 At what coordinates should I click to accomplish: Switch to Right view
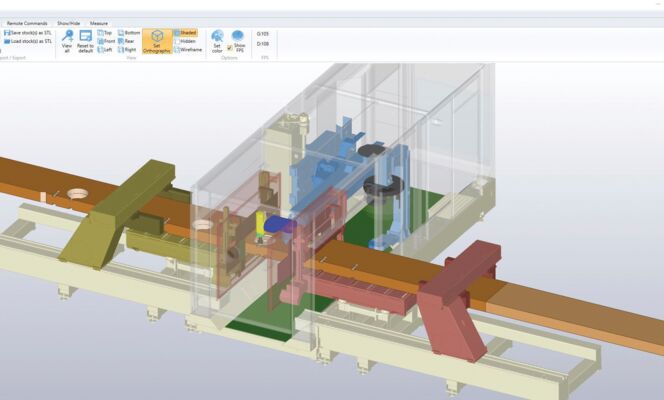click(x=128, y=49)
